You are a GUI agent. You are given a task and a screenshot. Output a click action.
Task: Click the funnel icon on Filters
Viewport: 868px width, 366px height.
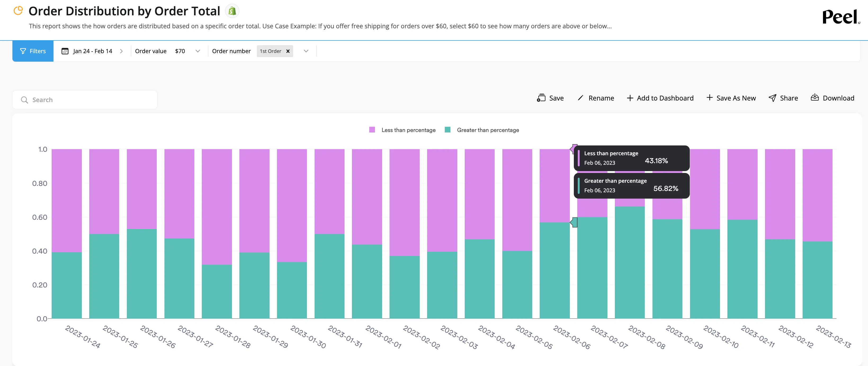tap(23, 51)
